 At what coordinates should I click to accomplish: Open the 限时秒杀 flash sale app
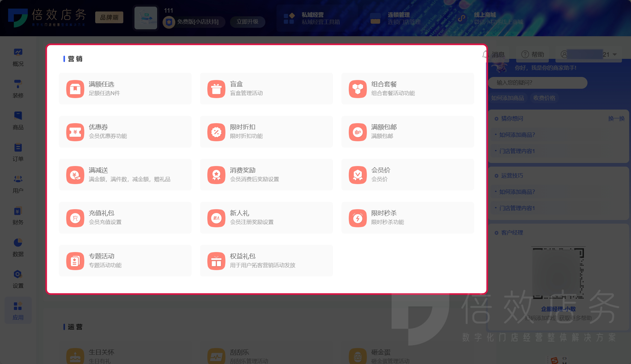[x=407, y=218]
